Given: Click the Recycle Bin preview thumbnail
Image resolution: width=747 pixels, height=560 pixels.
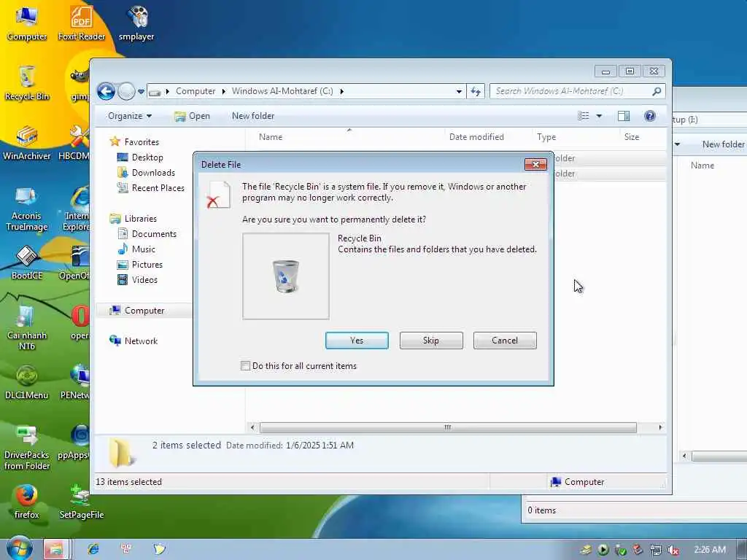Looking at the screenshot, I should click(285, 276).
